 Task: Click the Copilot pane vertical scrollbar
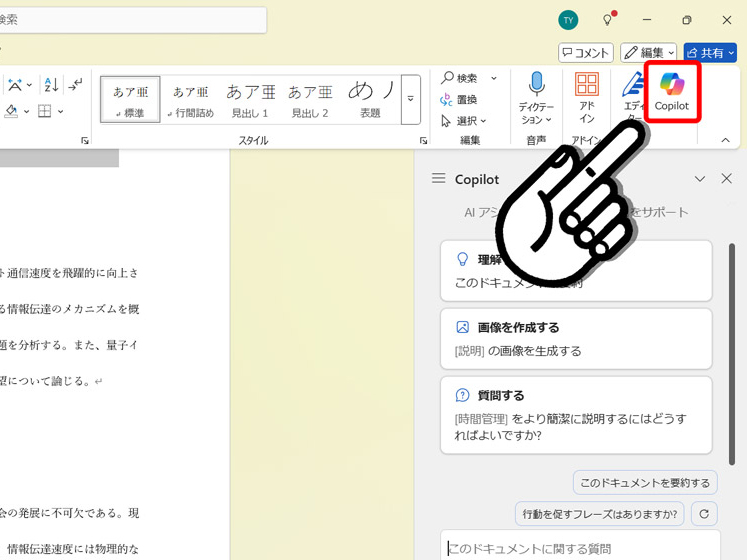click(x=732, y=354)
